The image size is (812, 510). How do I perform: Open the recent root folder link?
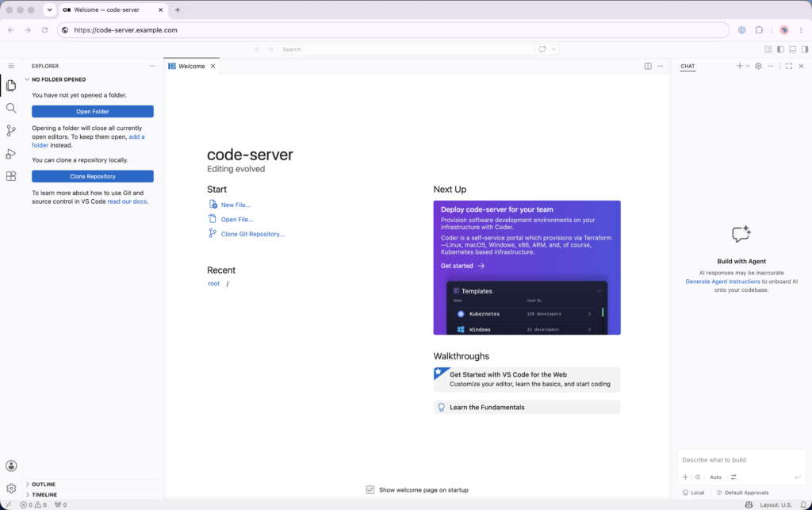pos(213,283)
